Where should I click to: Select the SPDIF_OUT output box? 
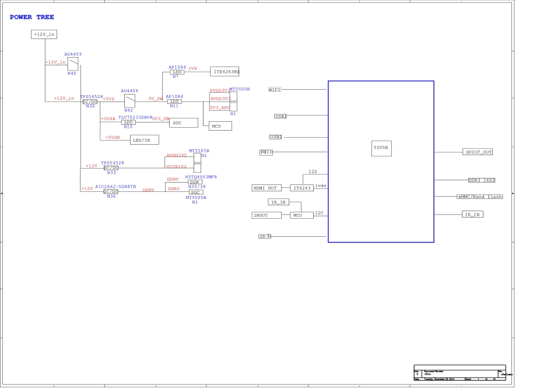click(x=478, y=152)
